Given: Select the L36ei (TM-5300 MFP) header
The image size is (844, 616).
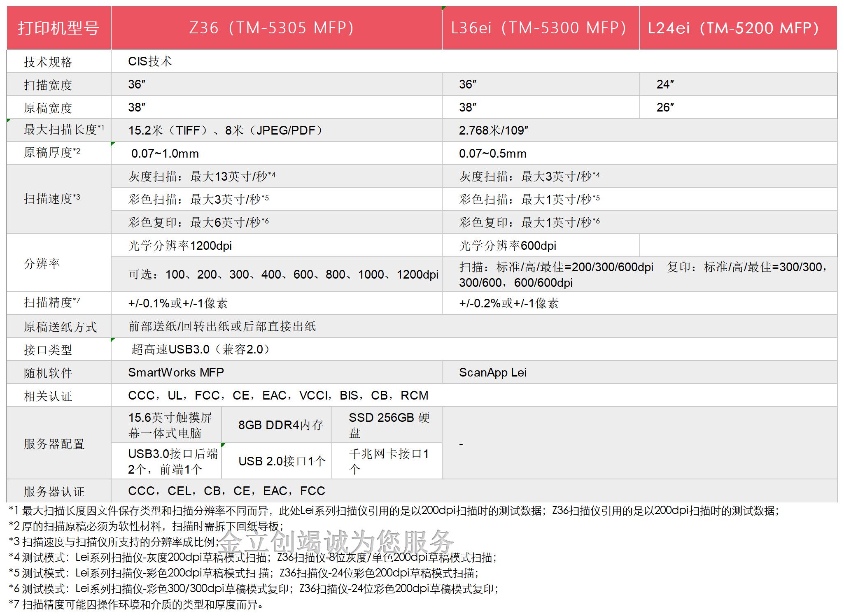Looking at the screenshot, I should pos(541,28).
